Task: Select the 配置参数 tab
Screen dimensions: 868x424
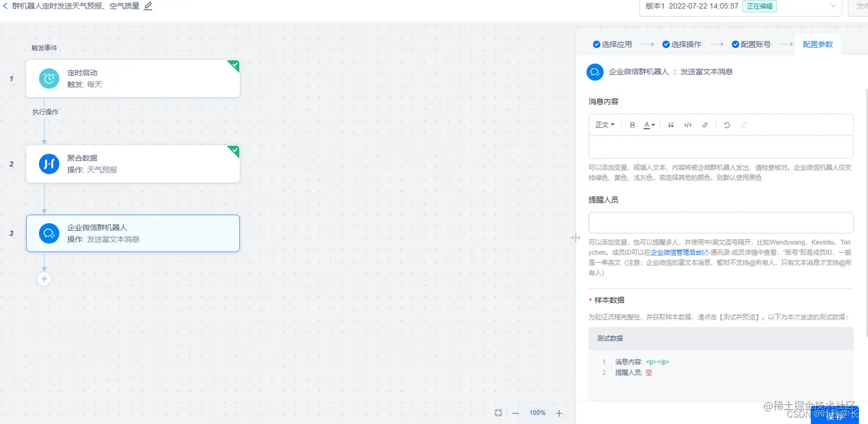Action: tap(817, 44)
